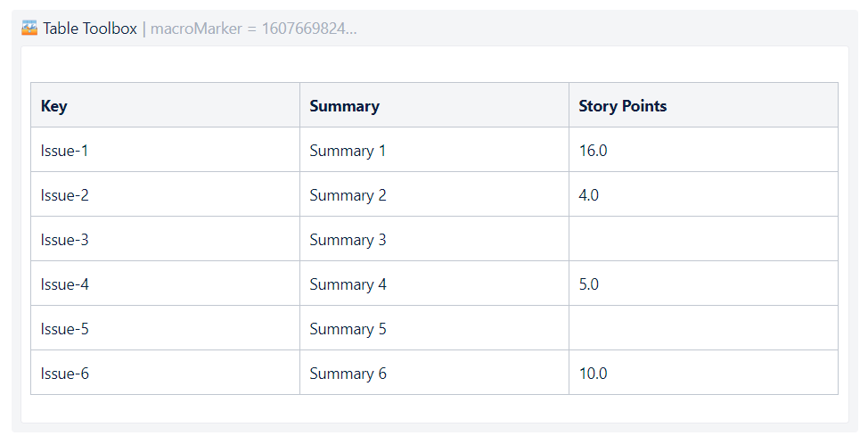
Task: Select the Issue-5 cell
Action: 165,328
